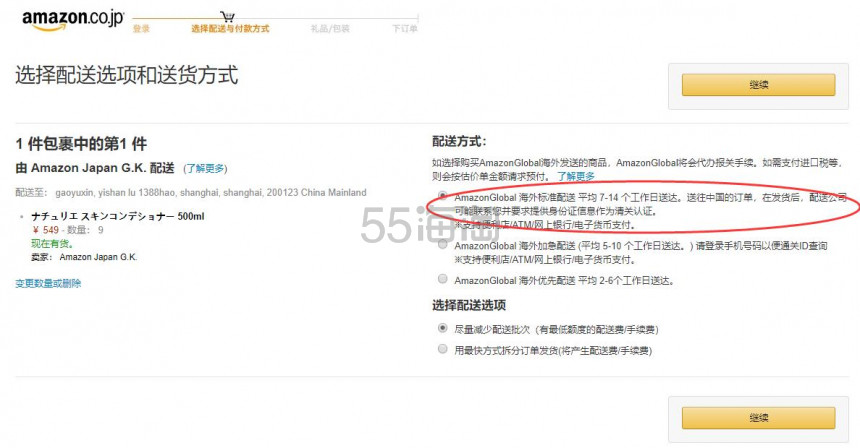Select AmazonGlobal 海外标准配送 radio button
Viewport: 860px width, 448px height.
click(443, 197)
